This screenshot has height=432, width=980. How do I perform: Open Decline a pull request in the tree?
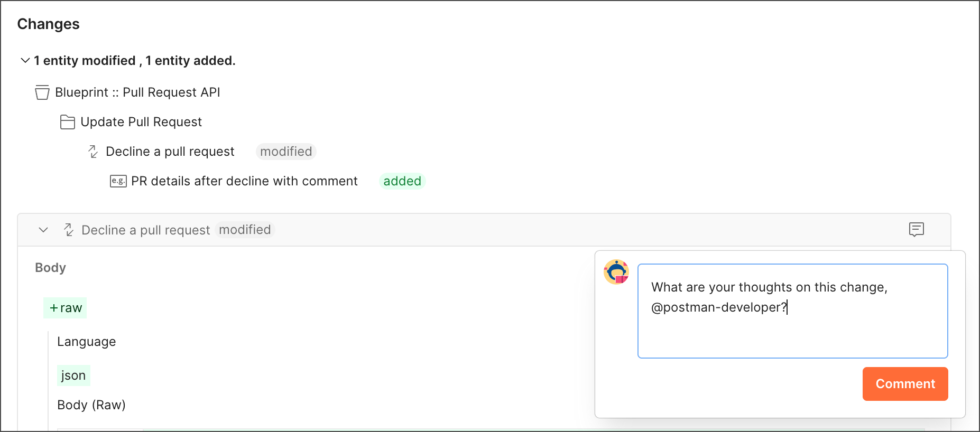(170, 152)
